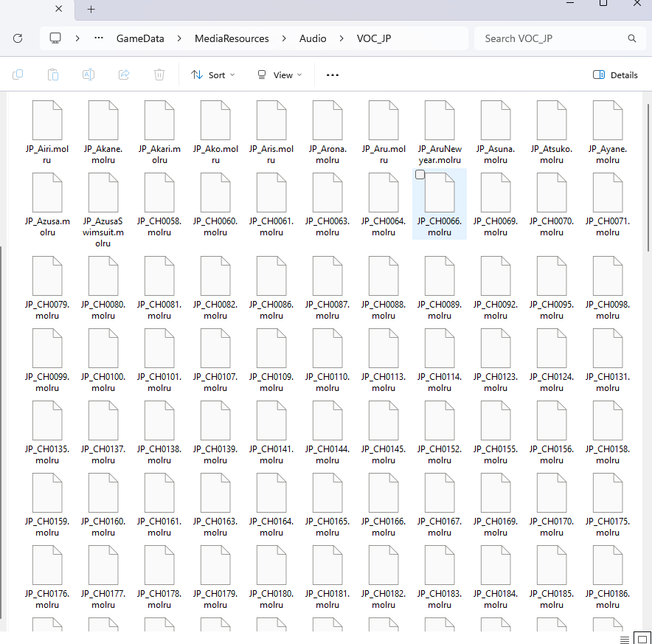Select file JP_CH0123.molru
Image resolution: width=652 pixels, height=644 pixels.
(x=496, y=360)
